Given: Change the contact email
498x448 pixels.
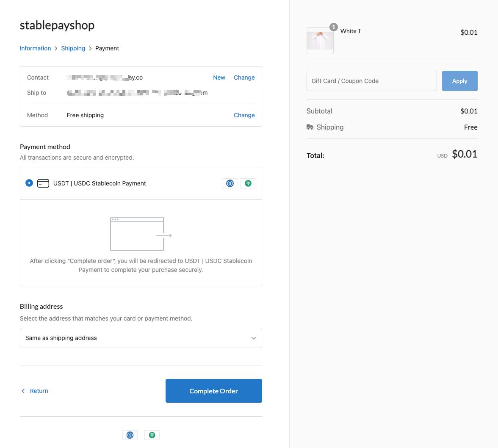Looking at the screenshot, I should [244, 77].
